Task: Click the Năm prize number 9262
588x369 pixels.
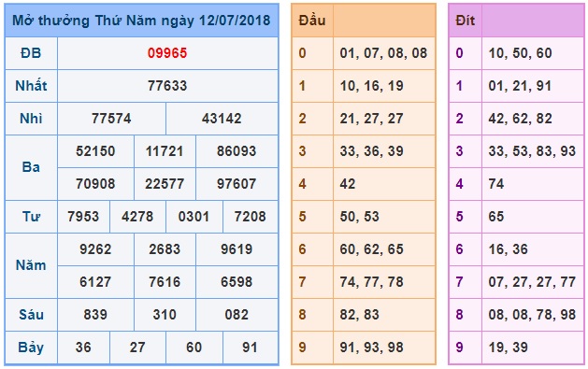Action: (95, 249)
